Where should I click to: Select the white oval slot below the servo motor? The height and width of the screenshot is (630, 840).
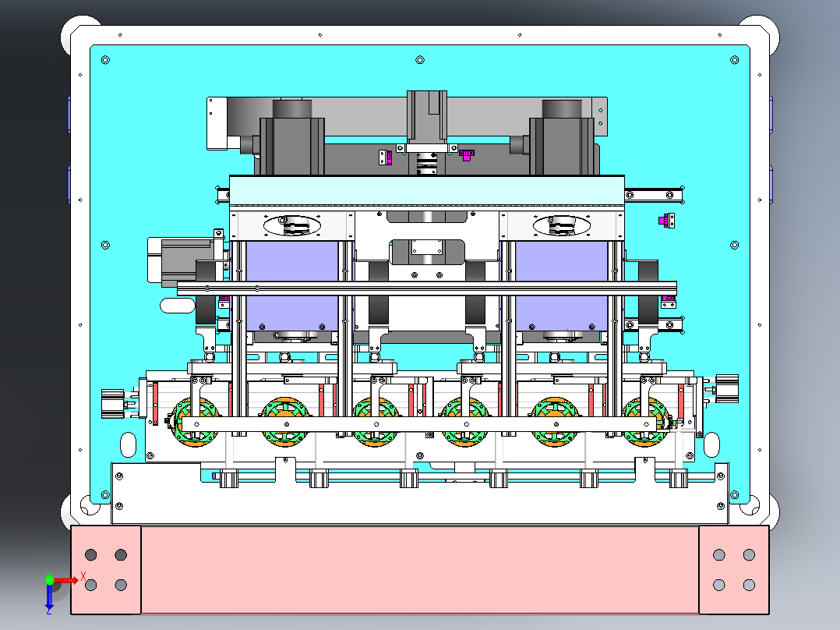point(178,306)
